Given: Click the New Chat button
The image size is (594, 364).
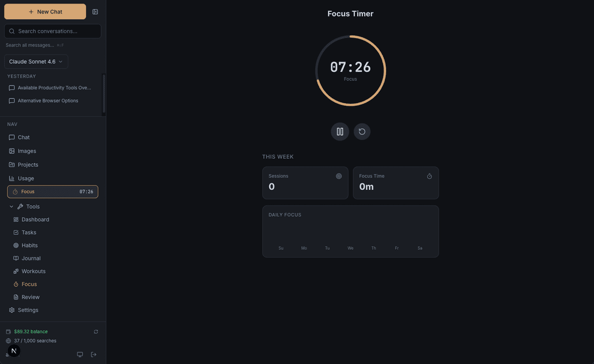Looking at the screenshot, I should (x=45, y=11).
